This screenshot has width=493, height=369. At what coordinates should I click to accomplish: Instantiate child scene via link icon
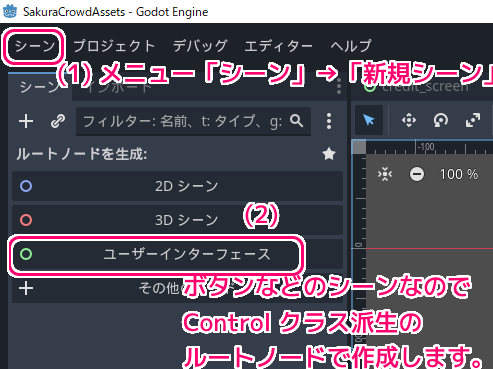[58, 121]
